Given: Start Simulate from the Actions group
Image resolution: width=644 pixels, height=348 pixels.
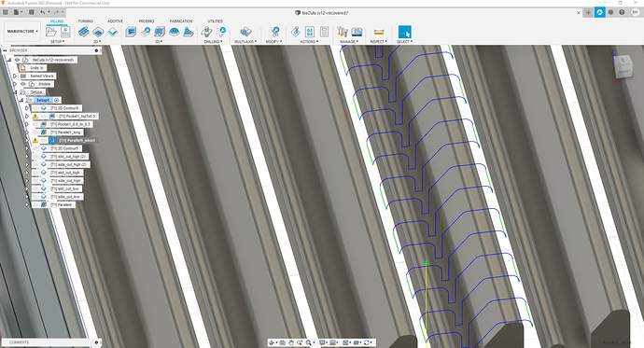Looking at the screenshot, I should 295,32.
